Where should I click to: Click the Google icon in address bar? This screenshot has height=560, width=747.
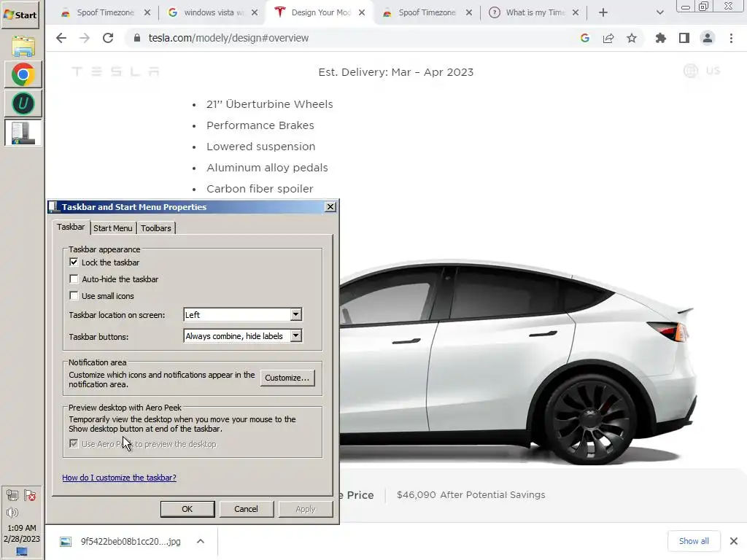585,38
